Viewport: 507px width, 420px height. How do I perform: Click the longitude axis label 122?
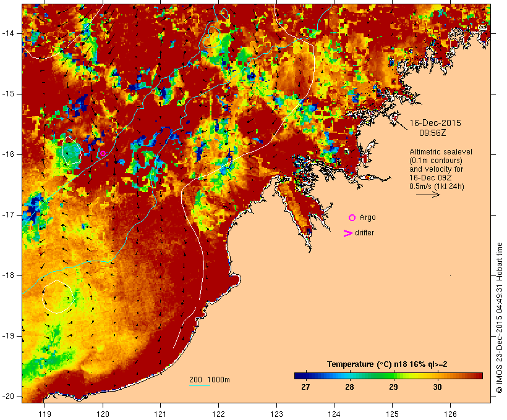tap(218, 414)
